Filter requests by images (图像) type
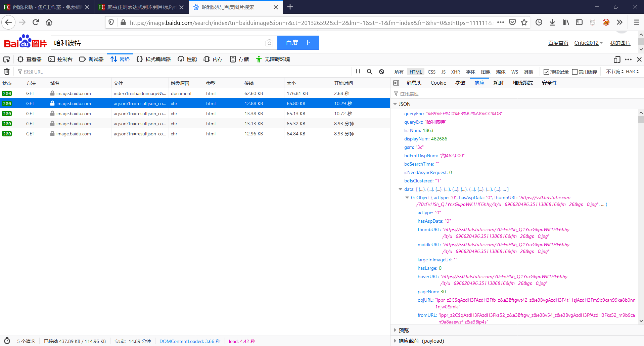 click(x=486, y=72)
